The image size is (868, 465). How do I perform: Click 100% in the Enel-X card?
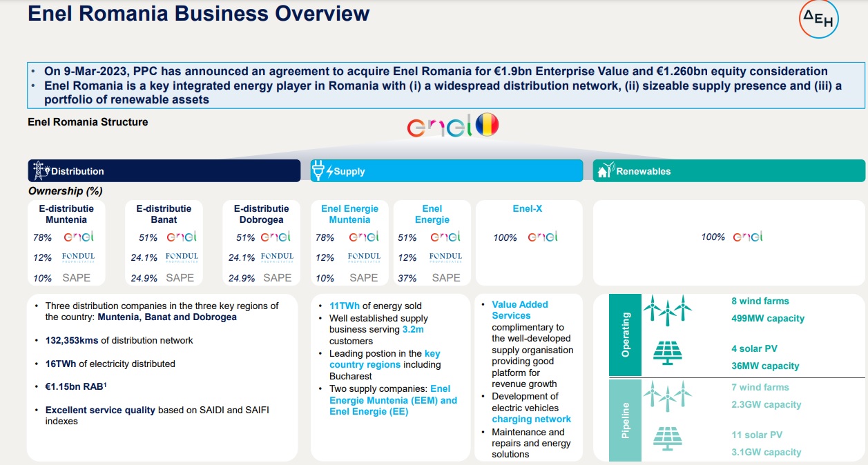click(x=505, y=237)
